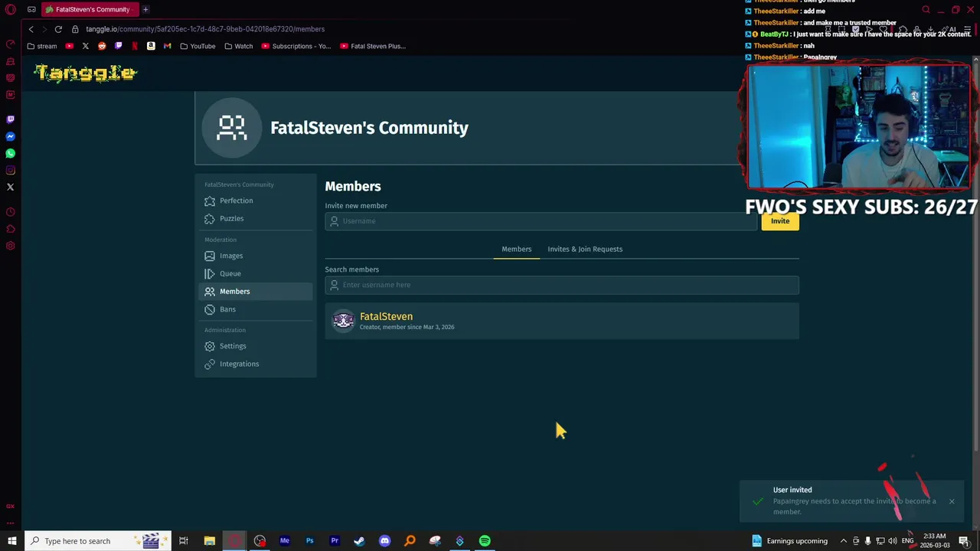Open the X bookmark in bookmarks bar
980x551 pixels.
86,46
